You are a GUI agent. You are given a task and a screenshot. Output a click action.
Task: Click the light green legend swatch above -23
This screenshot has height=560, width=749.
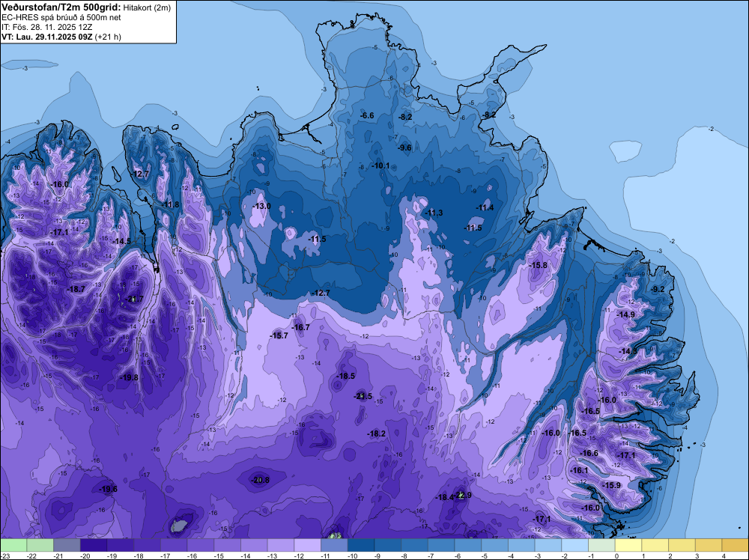pos(13,545)
